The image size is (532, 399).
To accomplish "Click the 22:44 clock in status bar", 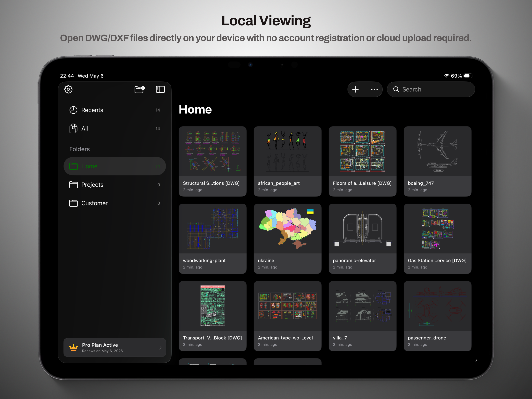I will point(67,76).
